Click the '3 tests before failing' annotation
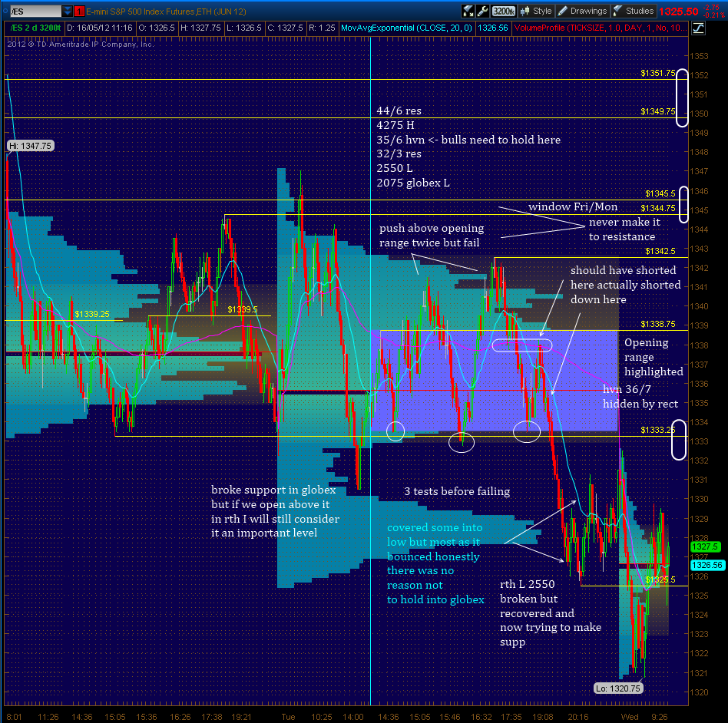 click(x=457, y=491)
